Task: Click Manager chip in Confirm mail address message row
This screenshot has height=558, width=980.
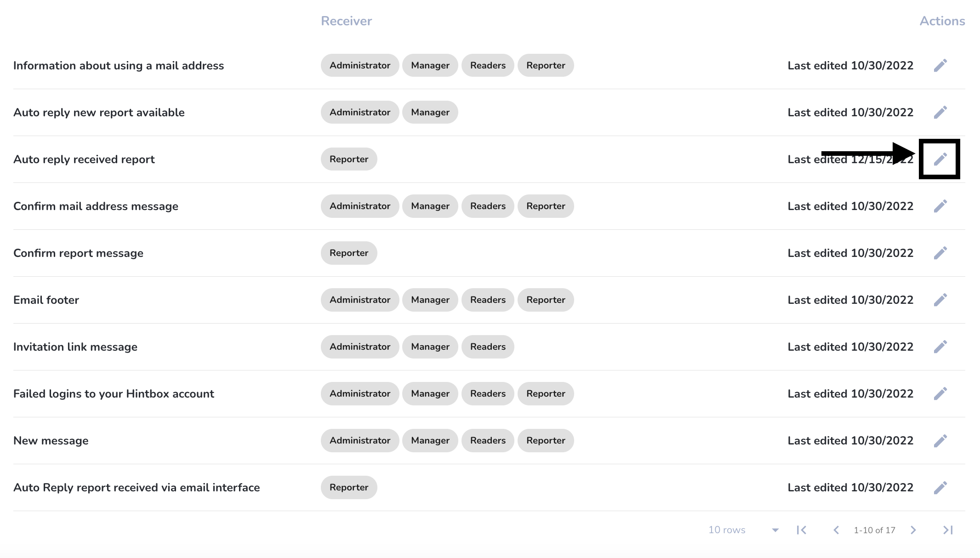Action: tap(430, 206)
